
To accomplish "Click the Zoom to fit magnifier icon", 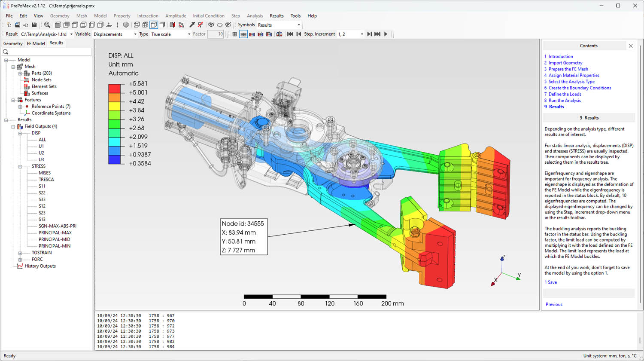I will pos(47,25).
